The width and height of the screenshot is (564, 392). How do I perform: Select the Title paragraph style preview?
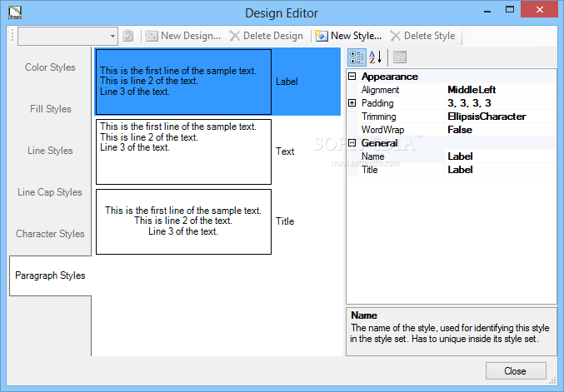183,221
